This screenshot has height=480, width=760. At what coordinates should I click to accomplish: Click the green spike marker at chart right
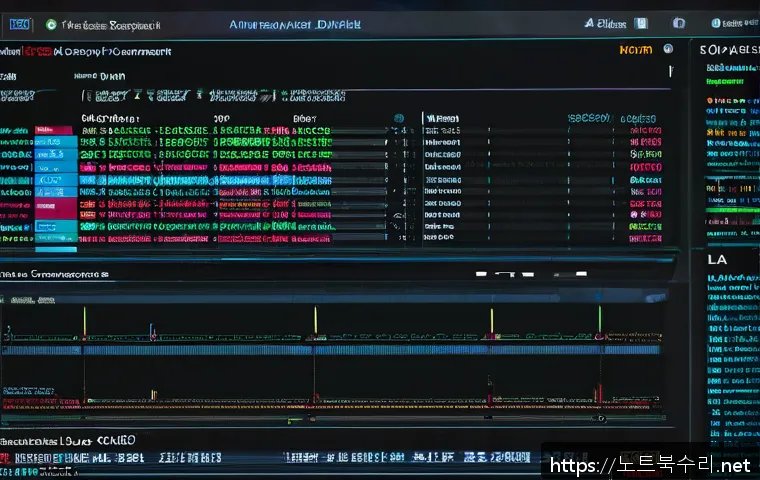pos(599,318)
